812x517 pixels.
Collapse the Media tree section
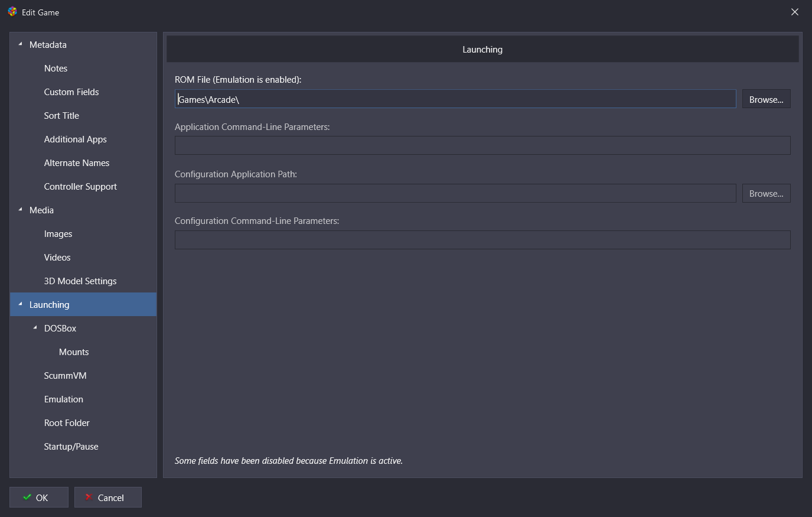click(x=21, y=210)
